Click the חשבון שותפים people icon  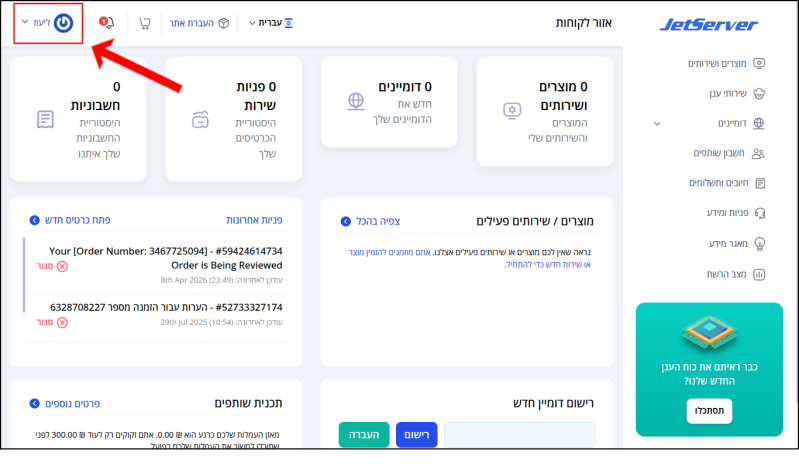tap(758, 153)
